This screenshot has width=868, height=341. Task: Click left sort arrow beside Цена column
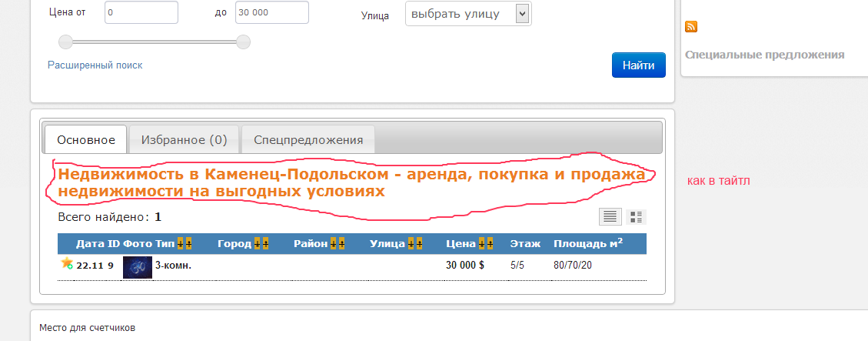[x=481, y=243]
